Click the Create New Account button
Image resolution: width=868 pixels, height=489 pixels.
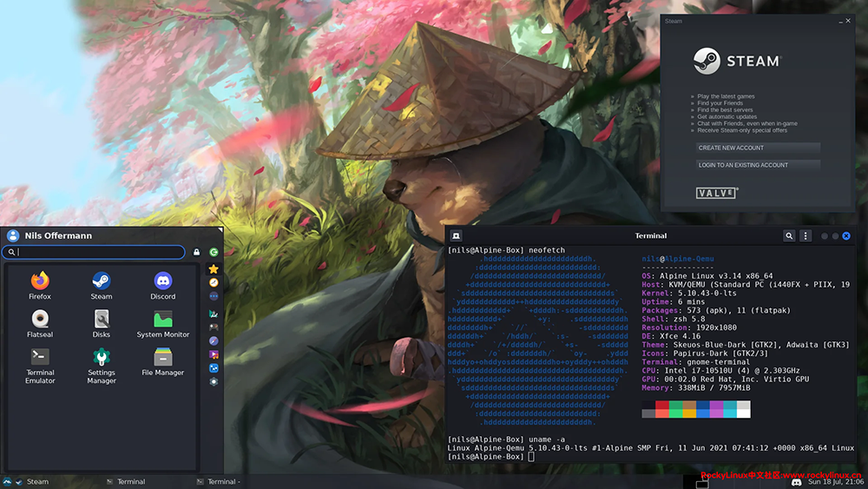758,148
